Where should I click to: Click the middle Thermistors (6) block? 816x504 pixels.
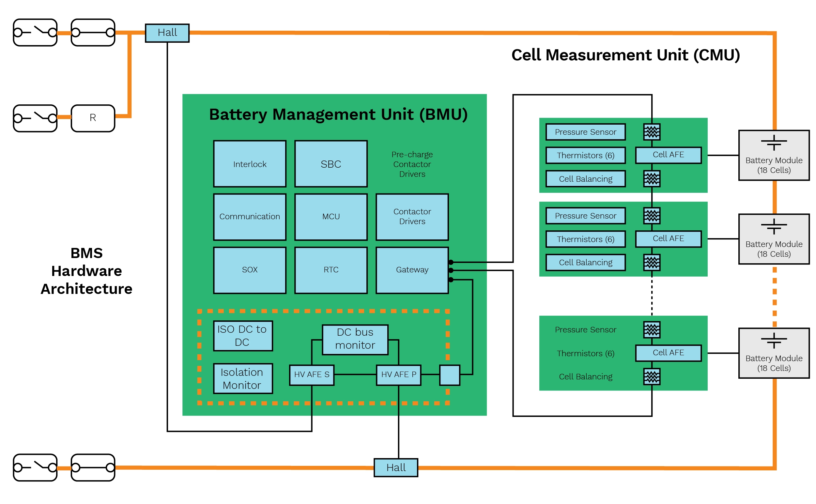[585, 239]
